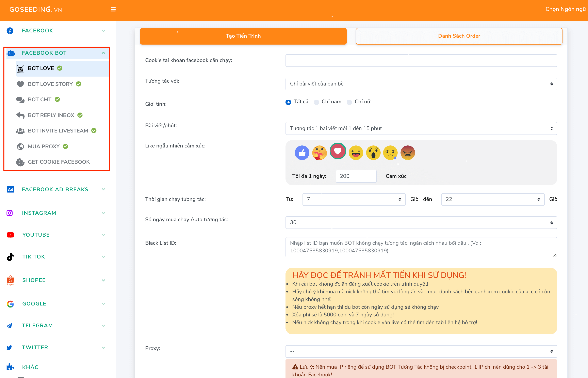Select the Tất cả gender radio button
Viewport: 588px width, 378px height.
click(x=288, y=102)
